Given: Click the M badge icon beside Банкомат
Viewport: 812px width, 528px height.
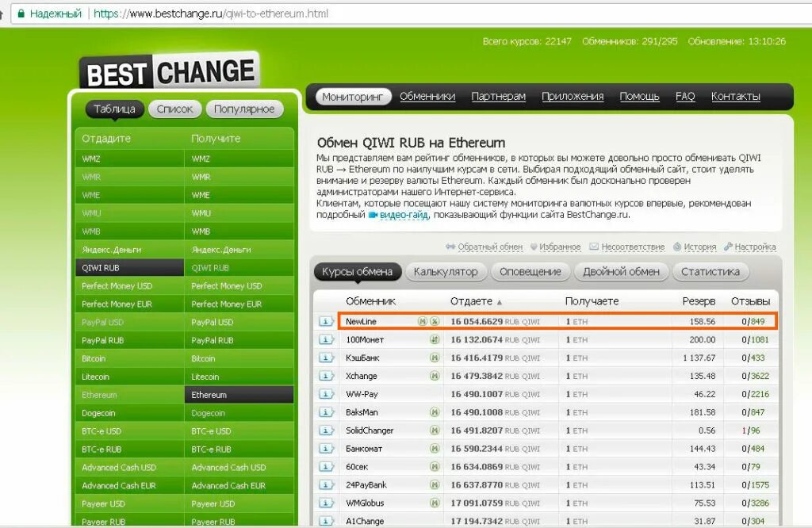Looking at the screenshot, I should [x=435, y=448].
